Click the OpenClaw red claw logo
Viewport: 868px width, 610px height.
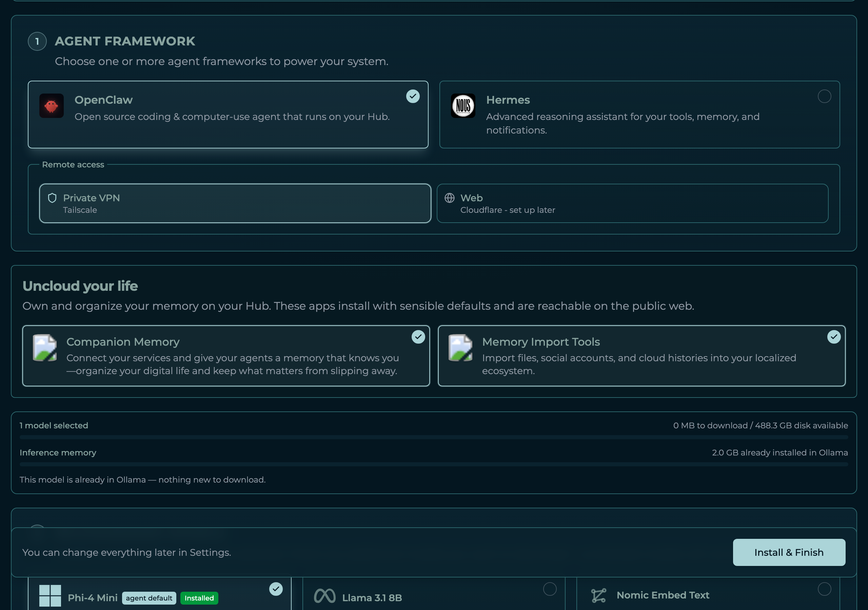[x=52, y=106]
